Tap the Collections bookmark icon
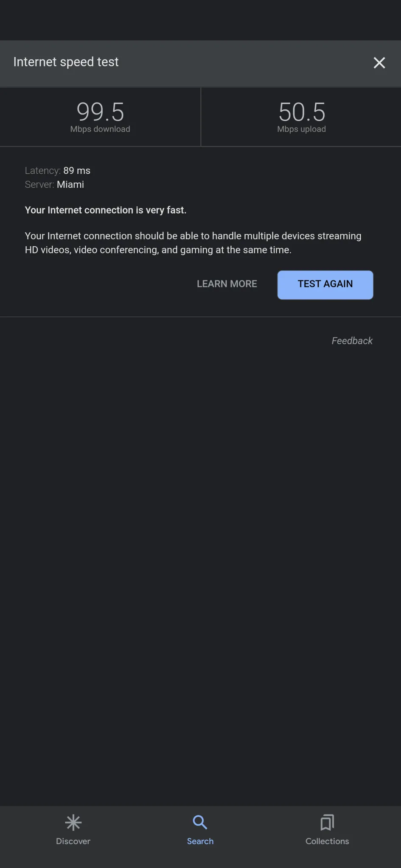 pyautogui.click(x=327, y=822)
